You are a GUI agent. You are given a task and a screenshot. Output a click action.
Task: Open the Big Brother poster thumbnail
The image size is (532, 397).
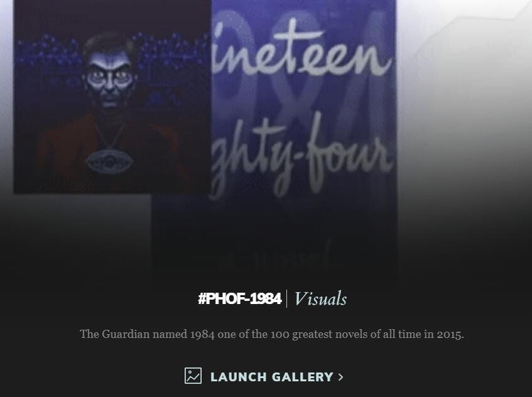coord(112,97)
